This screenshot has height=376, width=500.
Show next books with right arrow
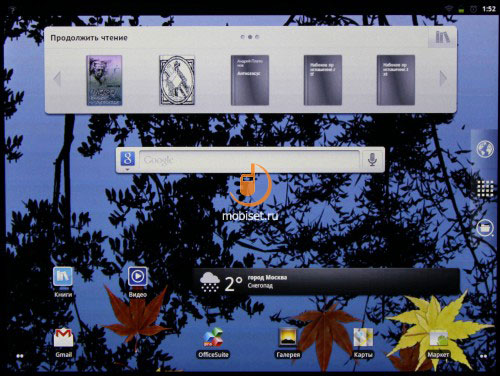443,79
